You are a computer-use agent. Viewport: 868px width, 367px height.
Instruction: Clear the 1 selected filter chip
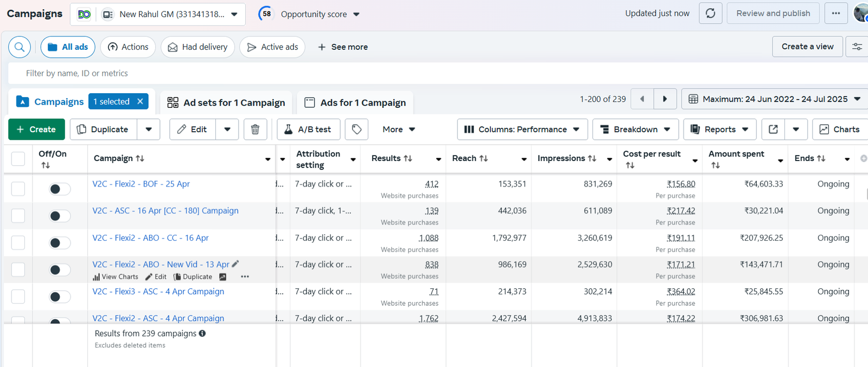tap(140, 101)
